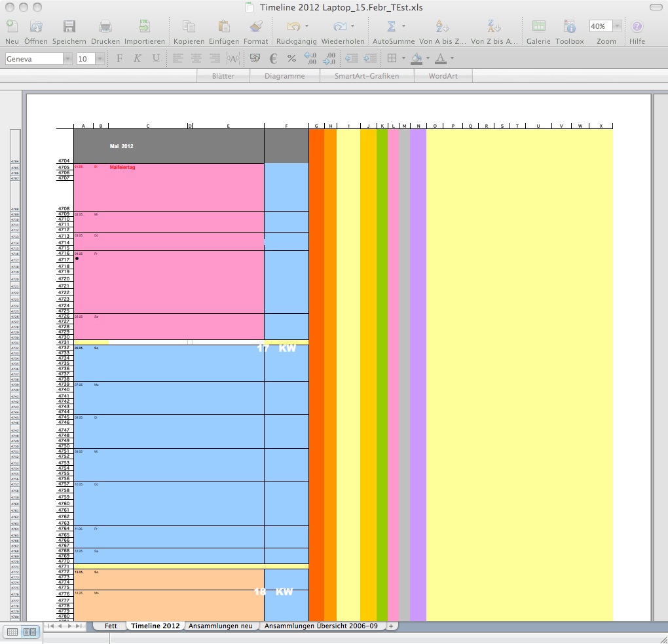
Task: Click the Importieren toolbar icon
Action: [145, 26]
